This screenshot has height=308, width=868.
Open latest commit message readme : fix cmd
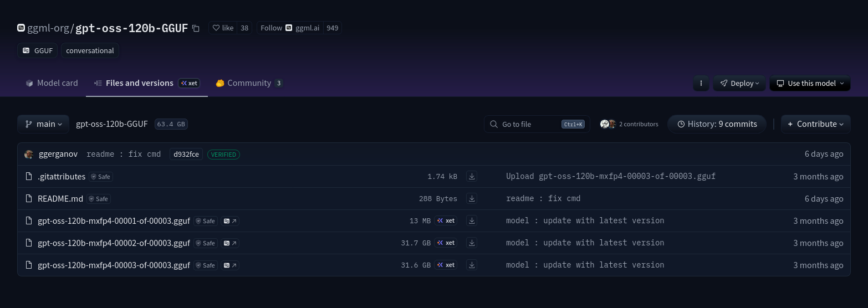[x=124, y=154]
